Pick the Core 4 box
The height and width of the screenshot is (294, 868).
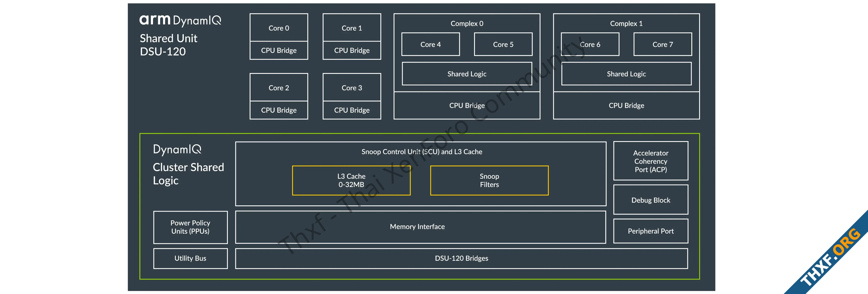tap(430, 44)
